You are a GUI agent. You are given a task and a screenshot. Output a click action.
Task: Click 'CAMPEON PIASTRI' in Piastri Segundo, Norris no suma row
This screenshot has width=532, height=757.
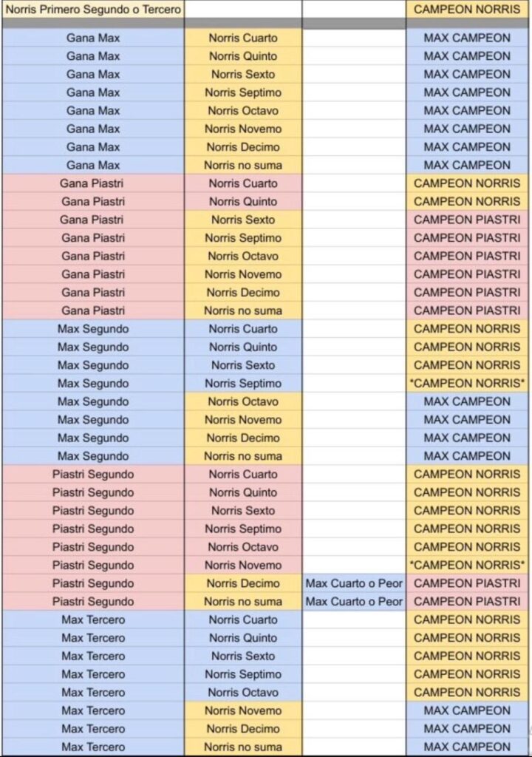(x=467, y=601)
